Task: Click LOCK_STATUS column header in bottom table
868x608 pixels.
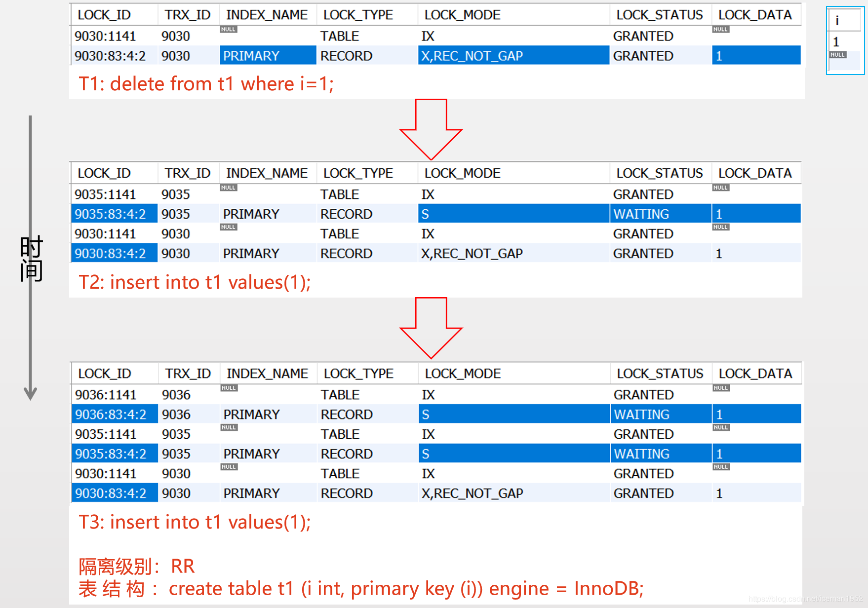Action: tap(661, 374)
